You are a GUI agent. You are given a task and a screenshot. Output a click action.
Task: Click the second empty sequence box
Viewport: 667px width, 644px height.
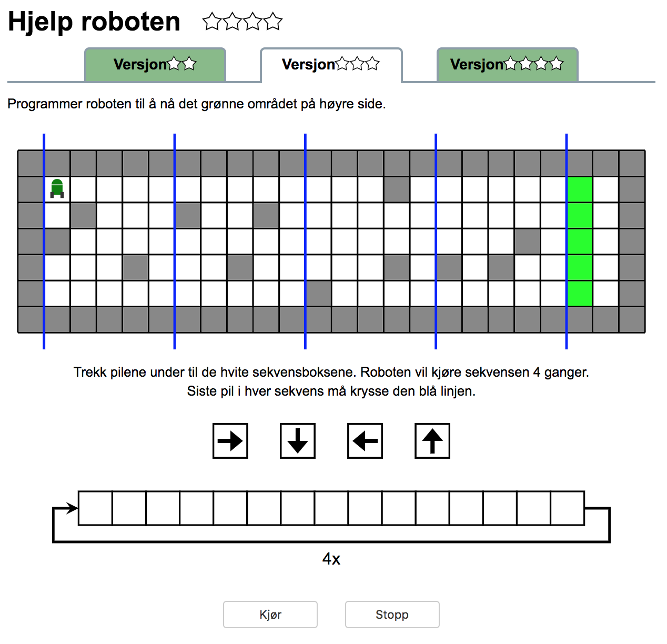coord(129,508)
